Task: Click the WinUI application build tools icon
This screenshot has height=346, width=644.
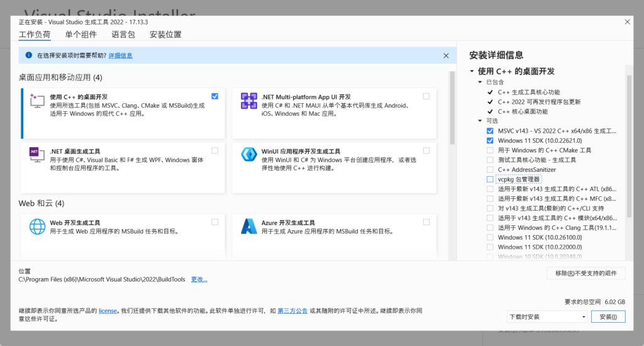Action: coord(249,155)
